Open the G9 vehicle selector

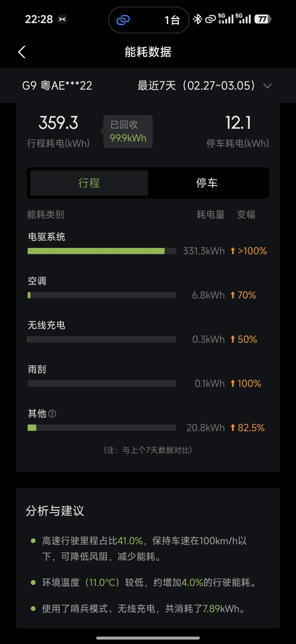57,86
